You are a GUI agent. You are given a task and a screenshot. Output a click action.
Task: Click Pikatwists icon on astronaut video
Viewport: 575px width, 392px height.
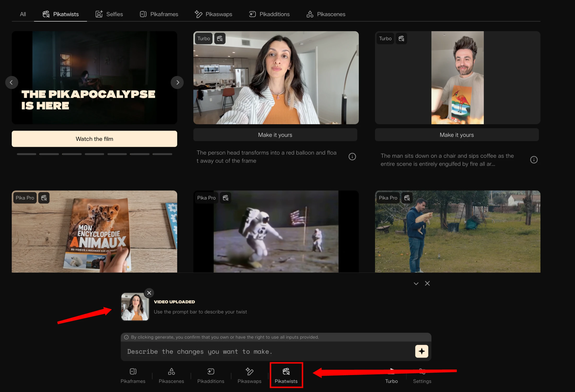pyautogui.click(x=225, y=198)
